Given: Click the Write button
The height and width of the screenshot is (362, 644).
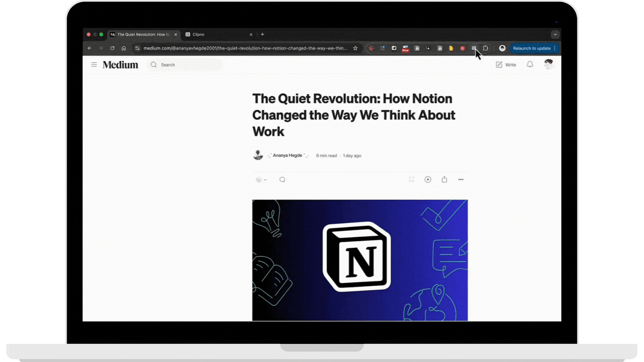Looking at the screenshot, I should pyautogui.click(x=506, y=65).
